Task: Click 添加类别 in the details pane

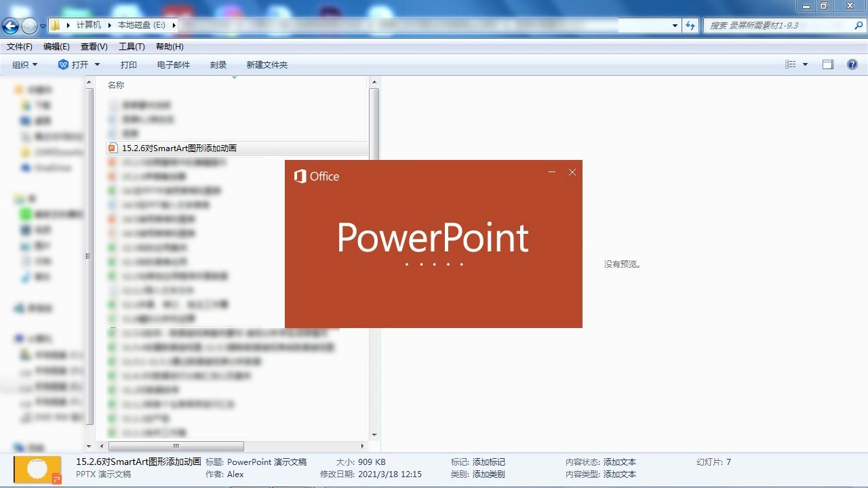Action: [x=489, y=474]
